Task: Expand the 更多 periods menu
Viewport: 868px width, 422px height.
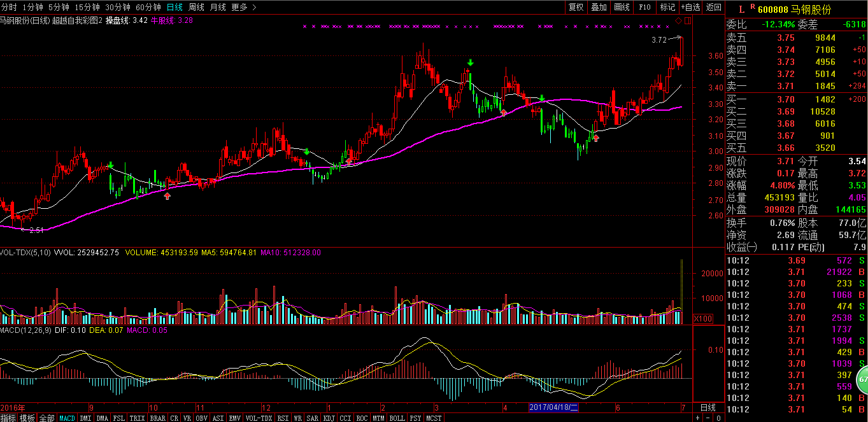Action: [243, 7]
